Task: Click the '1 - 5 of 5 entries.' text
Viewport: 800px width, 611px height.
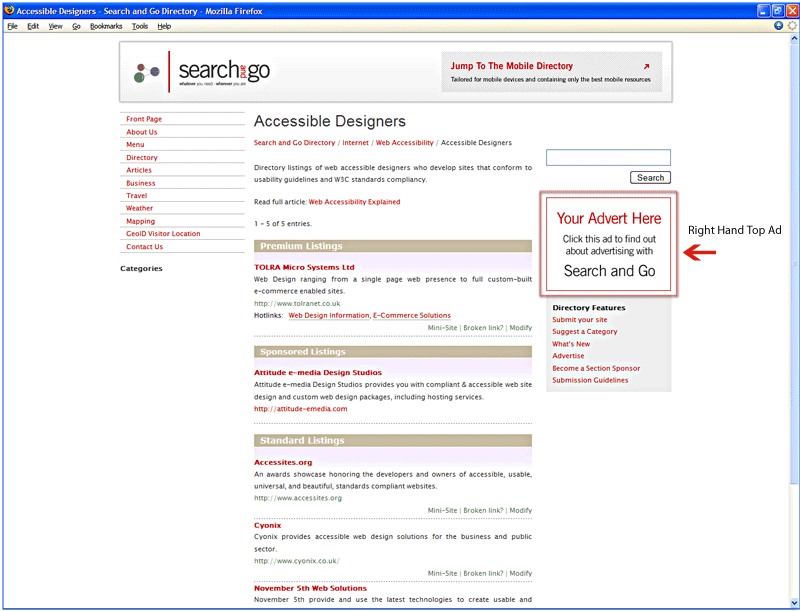Action: tap(283, 224)
